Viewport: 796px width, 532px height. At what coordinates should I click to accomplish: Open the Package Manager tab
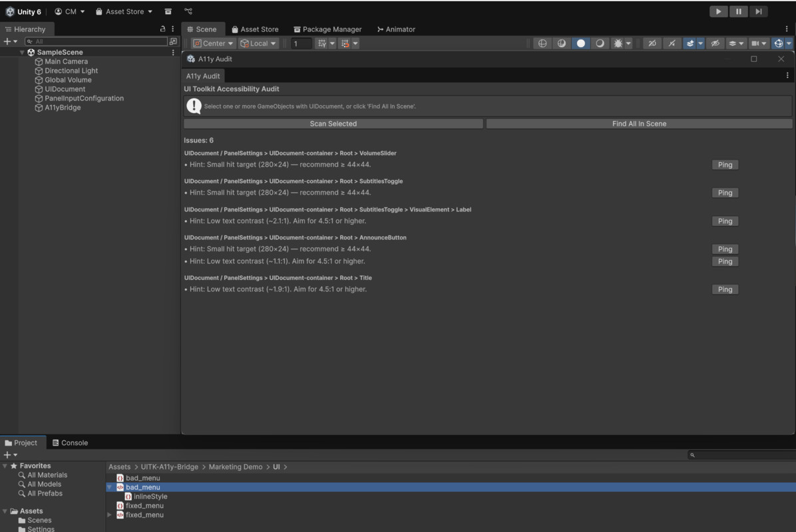click(327, 29)
